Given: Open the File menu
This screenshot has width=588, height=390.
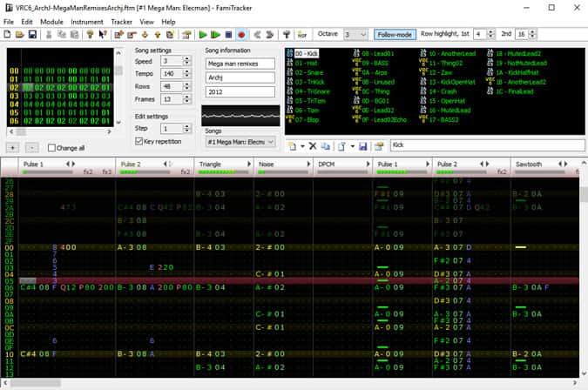Looking at the screenshot, I should click(8, 22).
